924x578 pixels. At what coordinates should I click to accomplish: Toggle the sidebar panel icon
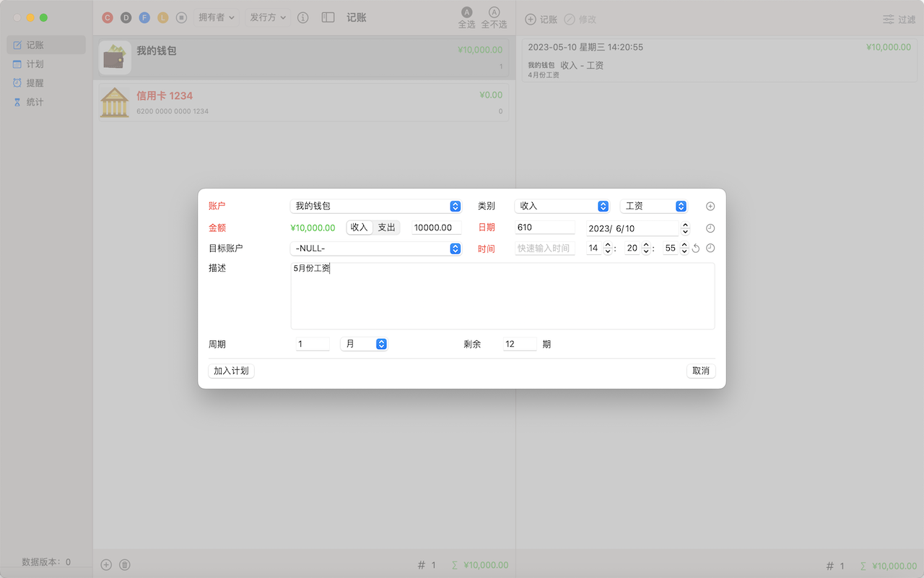coord(328,17)
